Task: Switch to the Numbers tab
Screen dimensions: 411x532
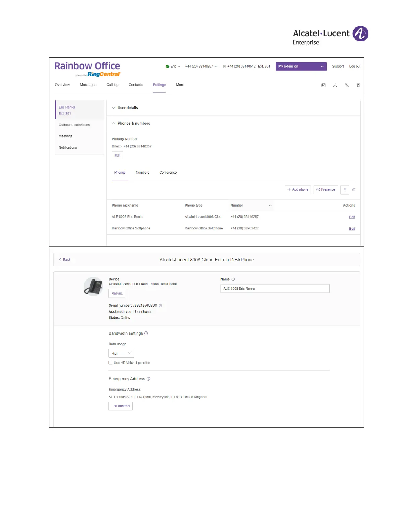Action: [x=142, y=173]
